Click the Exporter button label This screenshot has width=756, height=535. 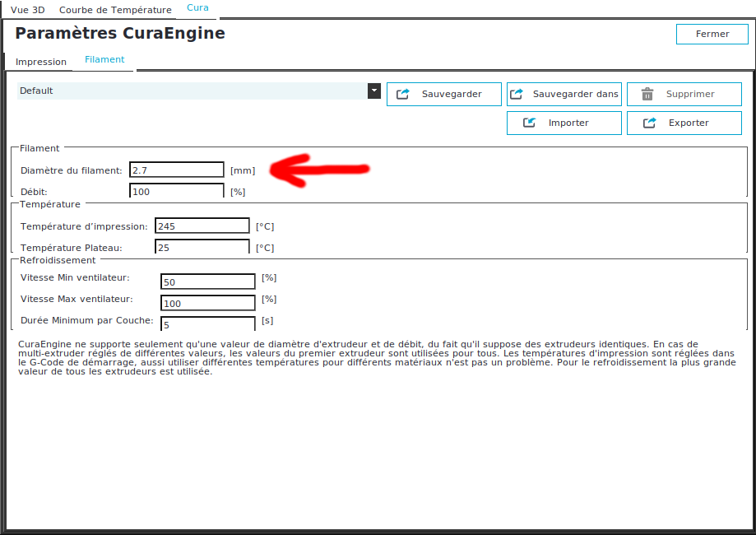point(689,123)
